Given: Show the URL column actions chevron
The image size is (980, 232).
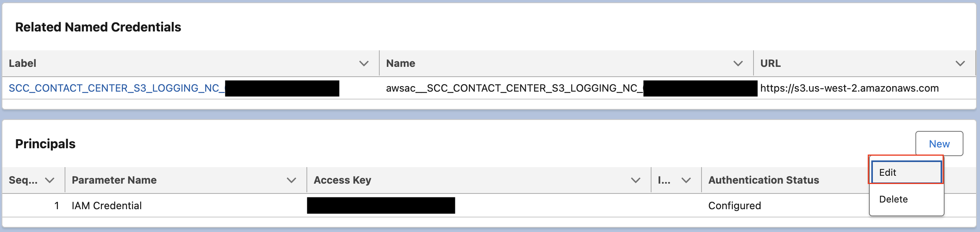Looking at the screenshot, I should (x=960, y=63).
